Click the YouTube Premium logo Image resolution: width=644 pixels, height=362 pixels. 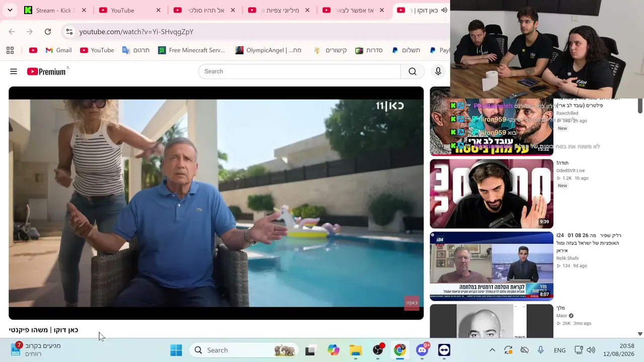point(46,71)
